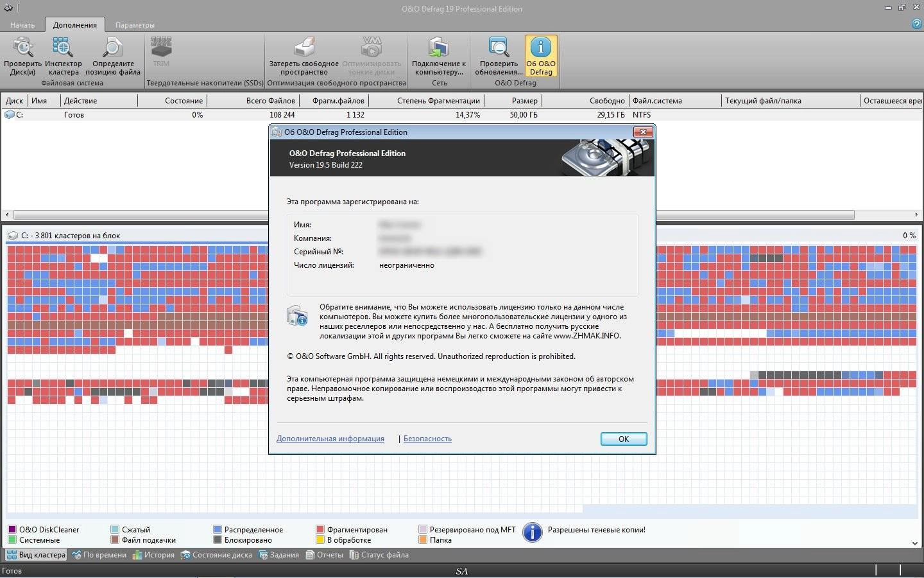Close the О O&O Defrag dialog
Image resolution: width=924 pixels, height=578 pixels.
642,132
